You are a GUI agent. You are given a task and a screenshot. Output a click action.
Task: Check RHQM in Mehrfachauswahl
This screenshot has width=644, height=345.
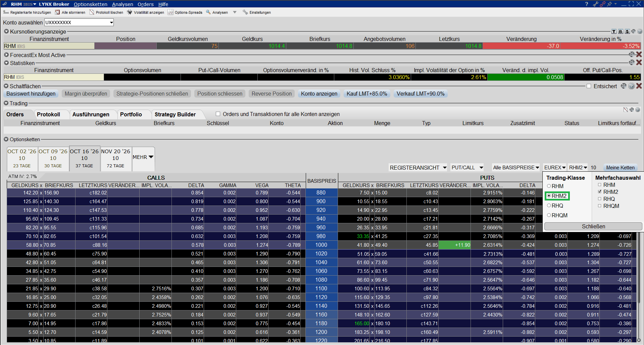pyautogui.click(x=599, y=206)
